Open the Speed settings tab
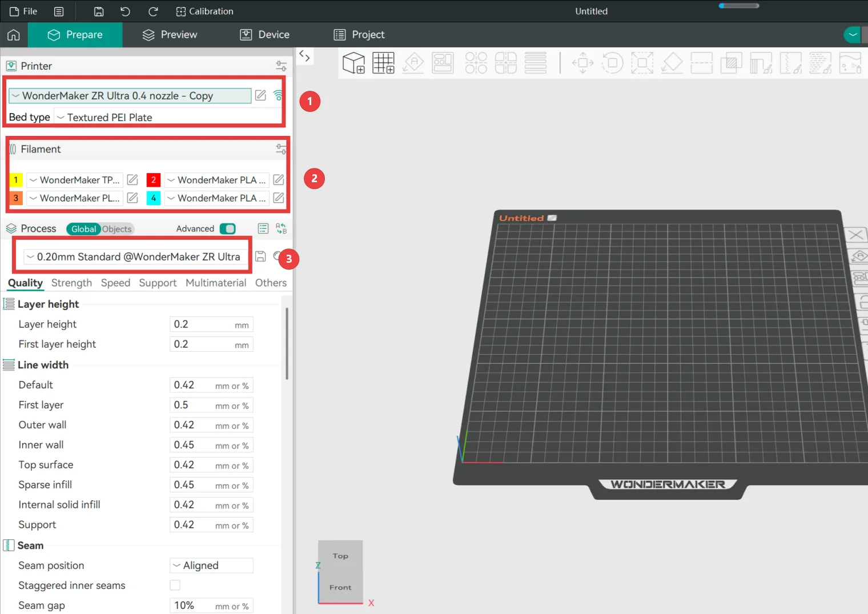Screen dimensions: 868x614 115,283
